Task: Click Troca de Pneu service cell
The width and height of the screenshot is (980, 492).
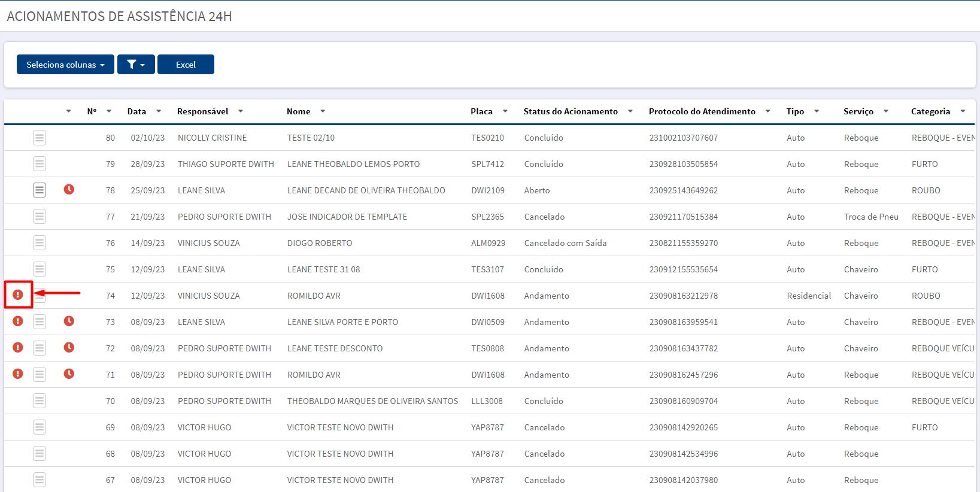Action: pos(871,217)
